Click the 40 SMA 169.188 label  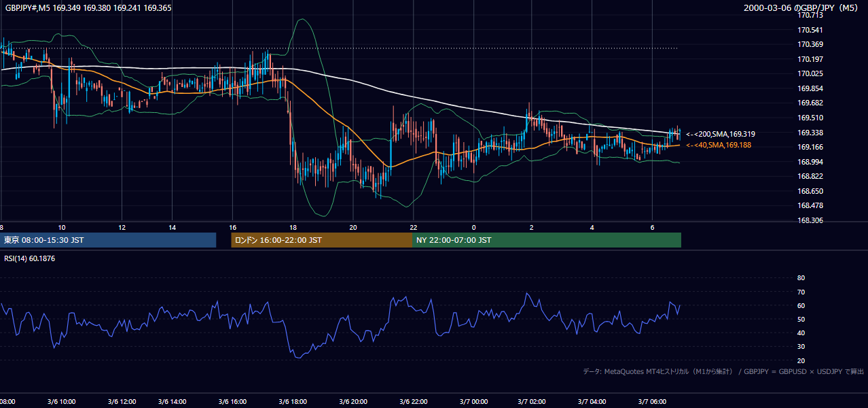pyautogui.click(x=719, y=146)
